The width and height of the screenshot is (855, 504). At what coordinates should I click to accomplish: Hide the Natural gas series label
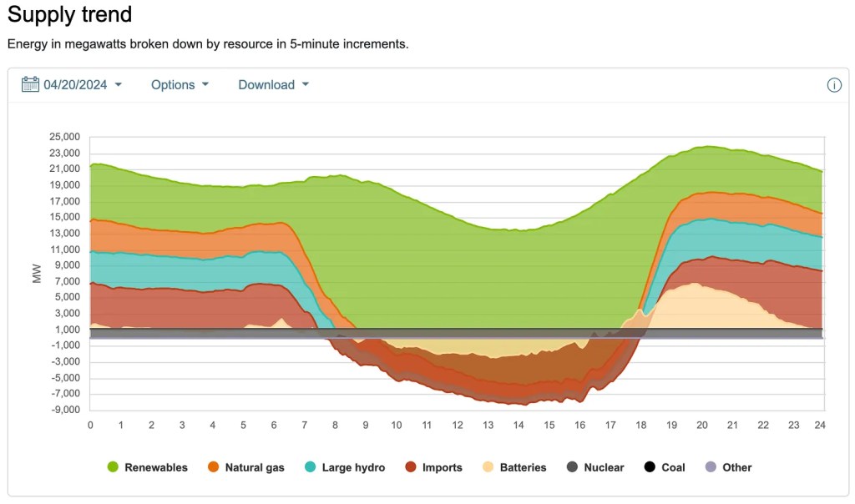pos(255,467)
